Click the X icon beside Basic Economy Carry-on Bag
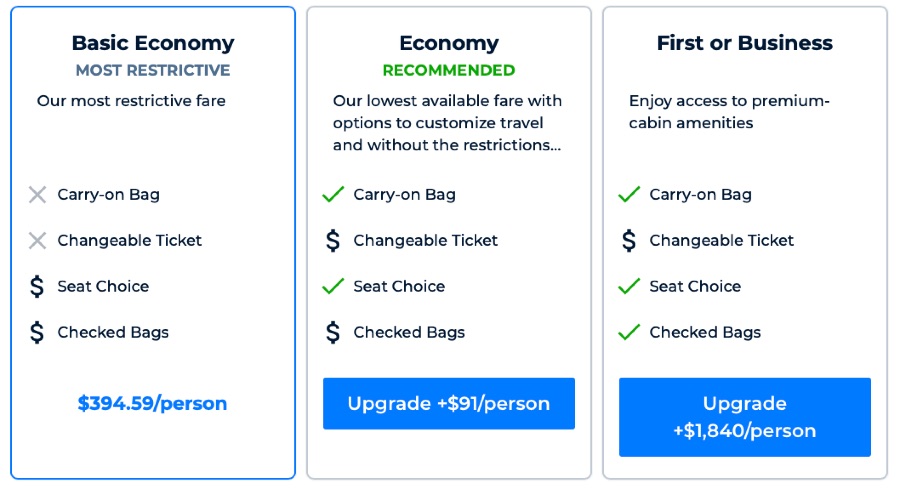The image size is (900, 489). [x=37, y=195]
